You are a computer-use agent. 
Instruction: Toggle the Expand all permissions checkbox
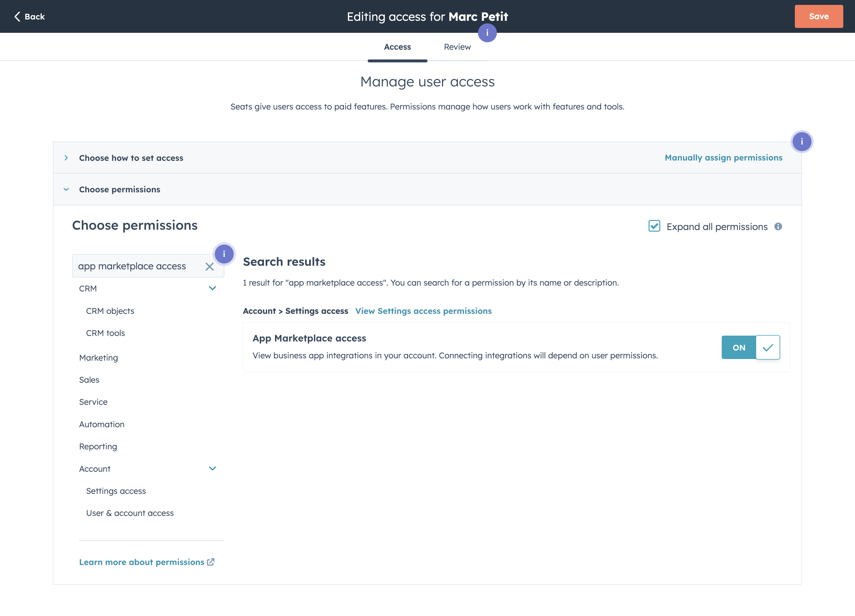(654, 226)
